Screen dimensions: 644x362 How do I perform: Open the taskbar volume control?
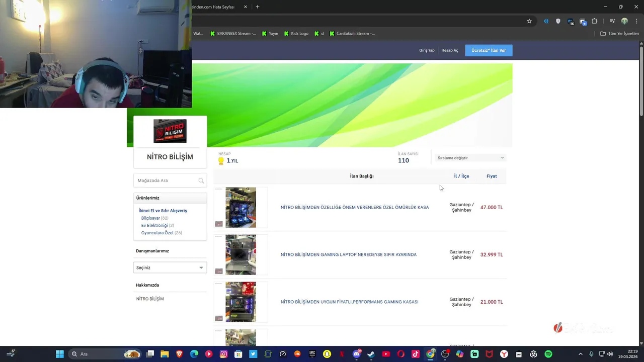[x=610, y=354]
